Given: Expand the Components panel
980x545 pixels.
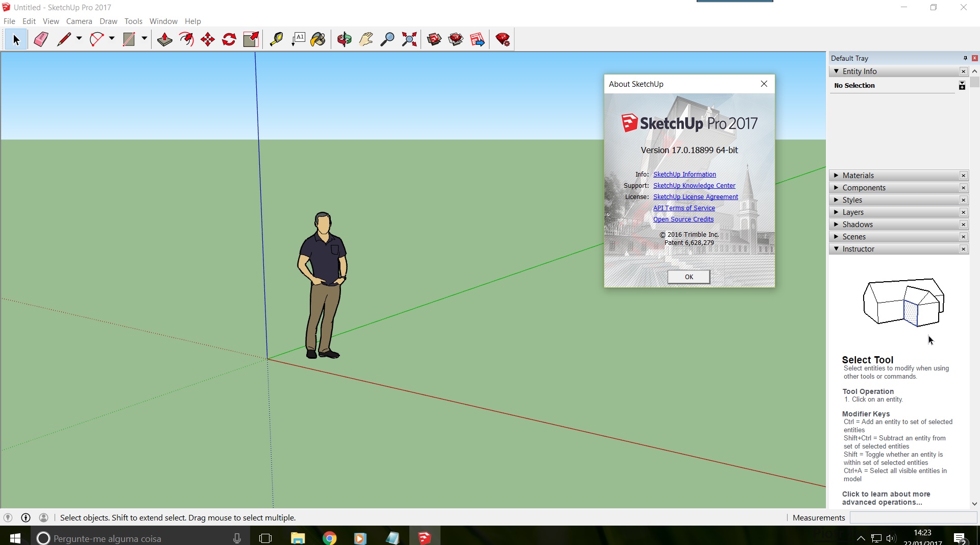Looking at the screenshot, I should [x=836, y=187].
